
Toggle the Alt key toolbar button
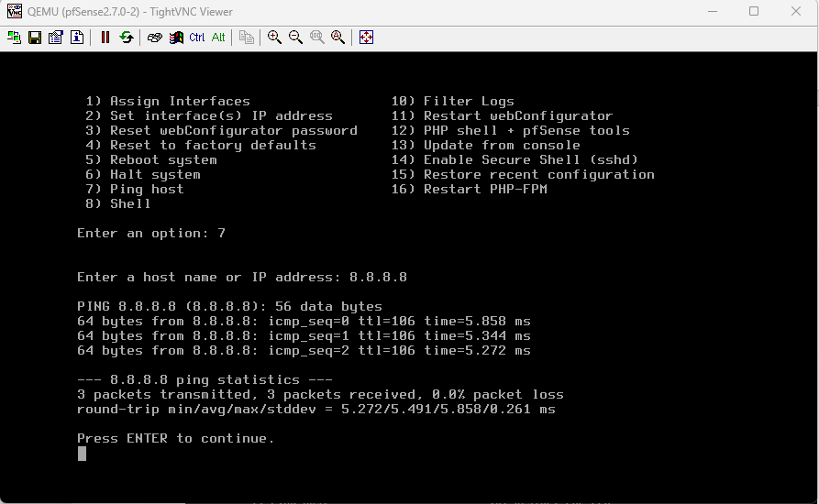[x=218, y=37]
